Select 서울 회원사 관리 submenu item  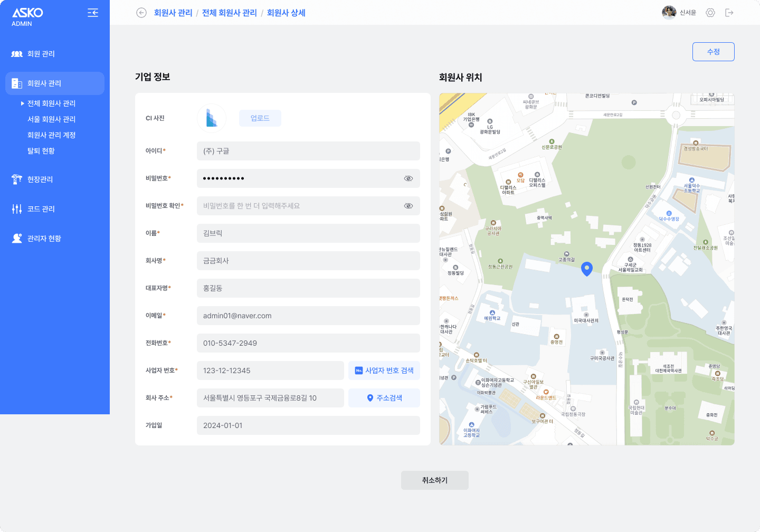pos(51,119)
